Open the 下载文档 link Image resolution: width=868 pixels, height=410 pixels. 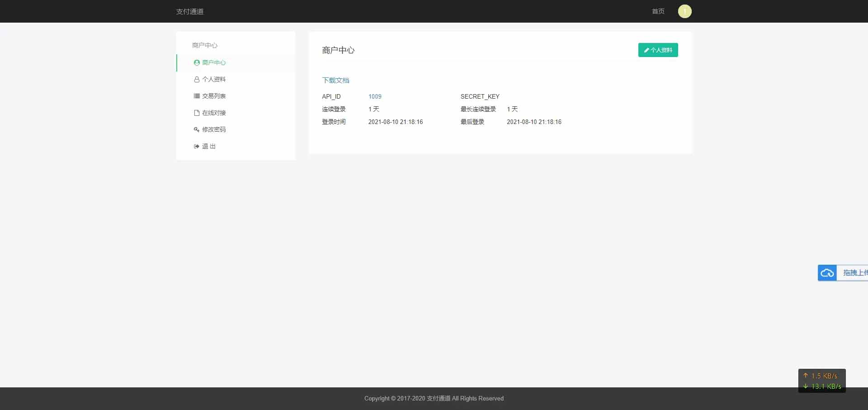pyautogui.click(x=335, y=80)
